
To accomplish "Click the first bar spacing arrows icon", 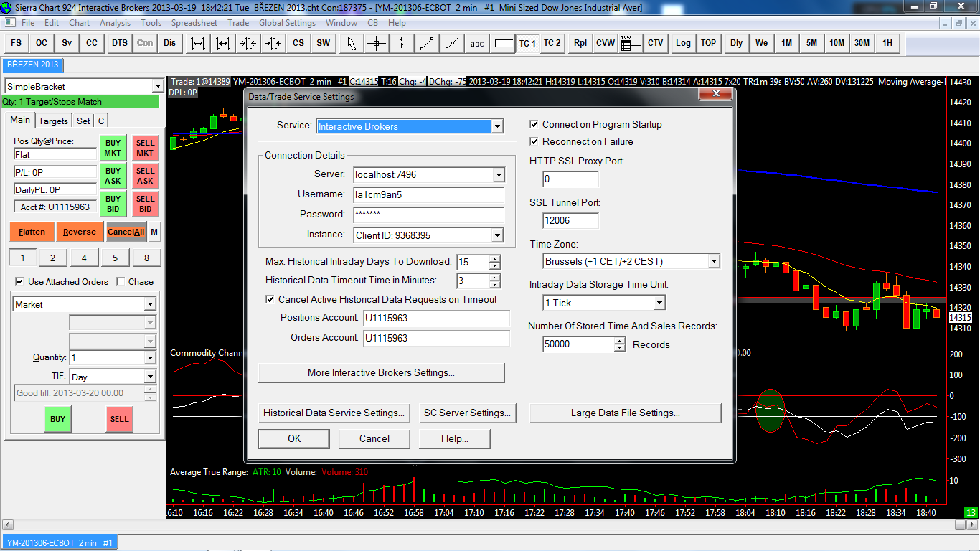I will (199, 43).
